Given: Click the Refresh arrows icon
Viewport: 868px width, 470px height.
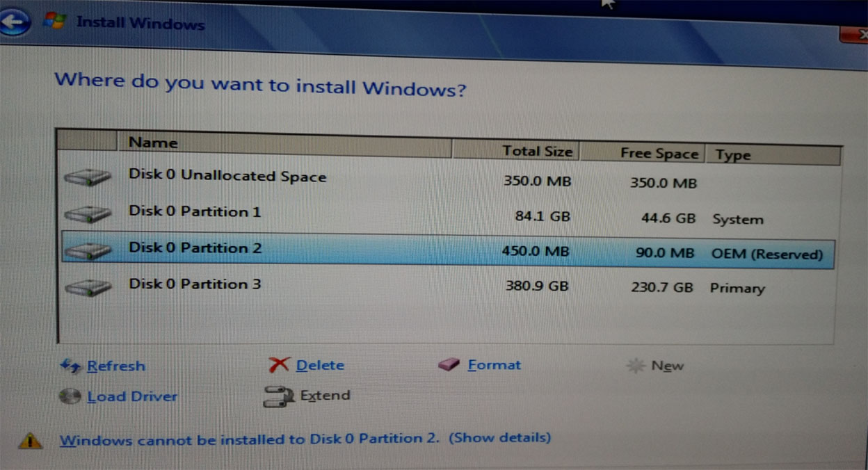Looking at the screenshot, I should (x=72, y=365).
